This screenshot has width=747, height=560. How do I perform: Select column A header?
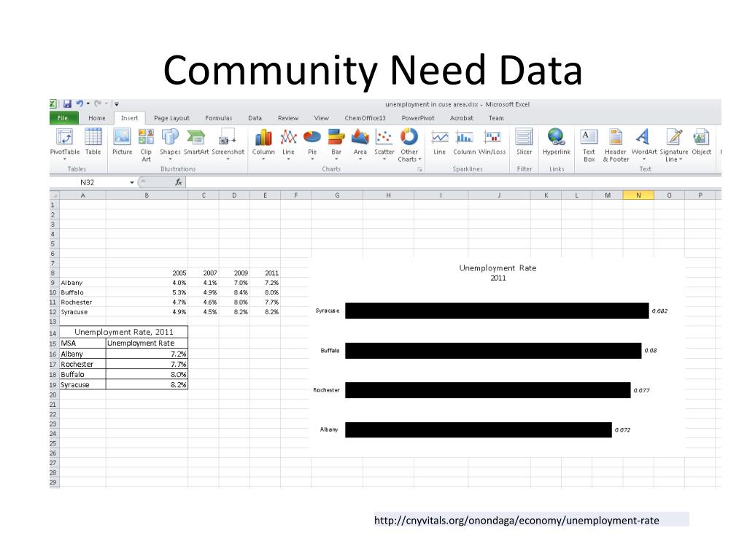coord(83,195)
